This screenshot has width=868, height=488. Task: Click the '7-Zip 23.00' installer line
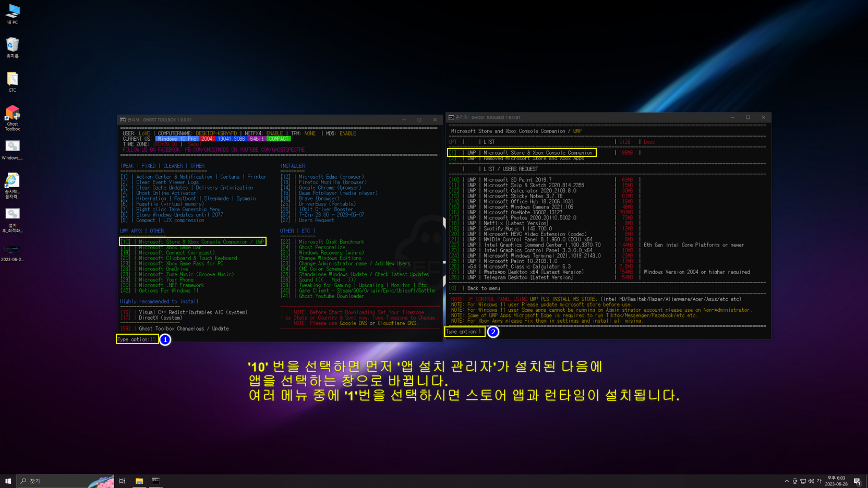pyautogui.click(x=322, y=215)
